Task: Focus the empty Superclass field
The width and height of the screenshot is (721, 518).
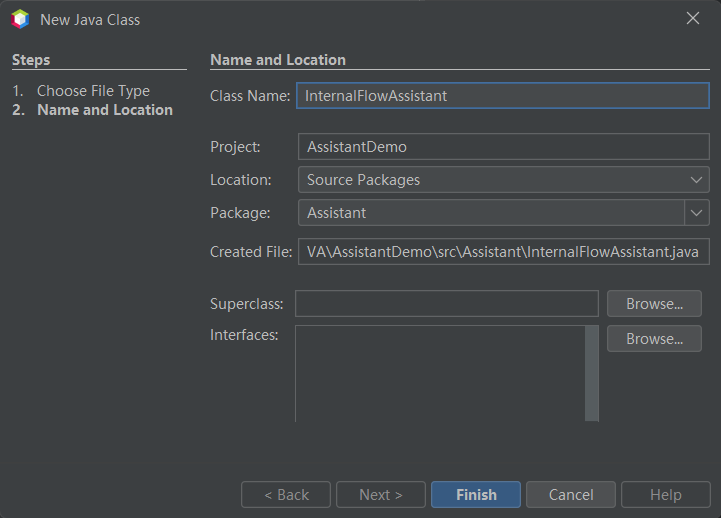Action: point(446,304)
